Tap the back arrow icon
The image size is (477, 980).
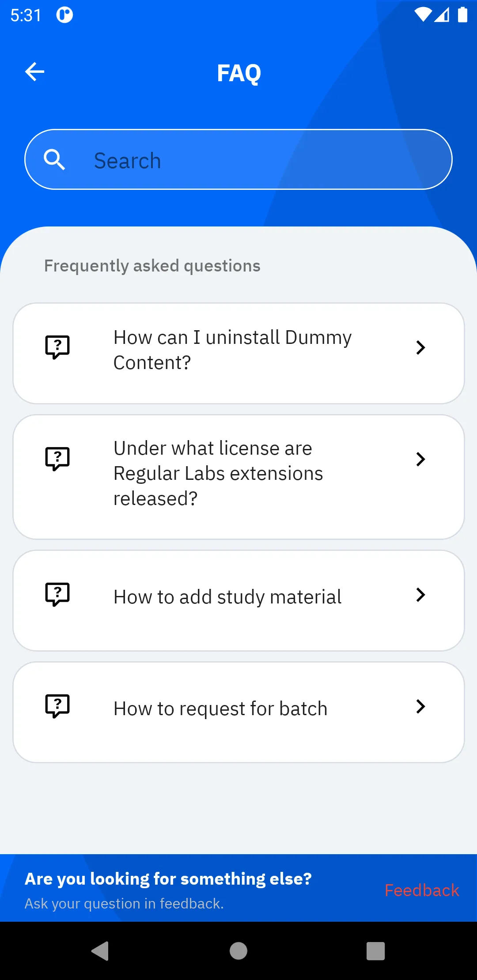35,72
